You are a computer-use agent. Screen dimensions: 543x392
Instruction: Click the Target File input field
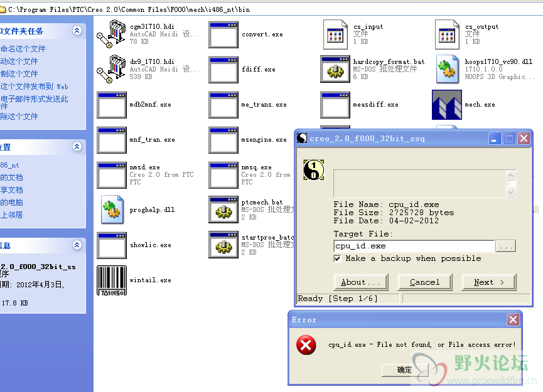click(x=414, y=246)
